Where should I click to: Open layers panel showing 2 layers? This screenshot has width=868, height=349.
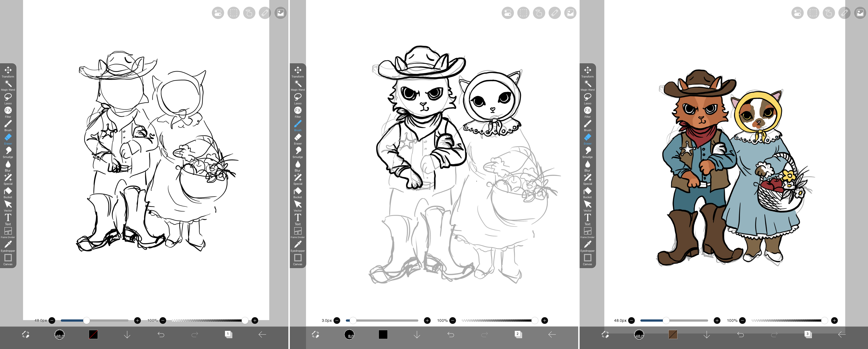click(518, 334)
